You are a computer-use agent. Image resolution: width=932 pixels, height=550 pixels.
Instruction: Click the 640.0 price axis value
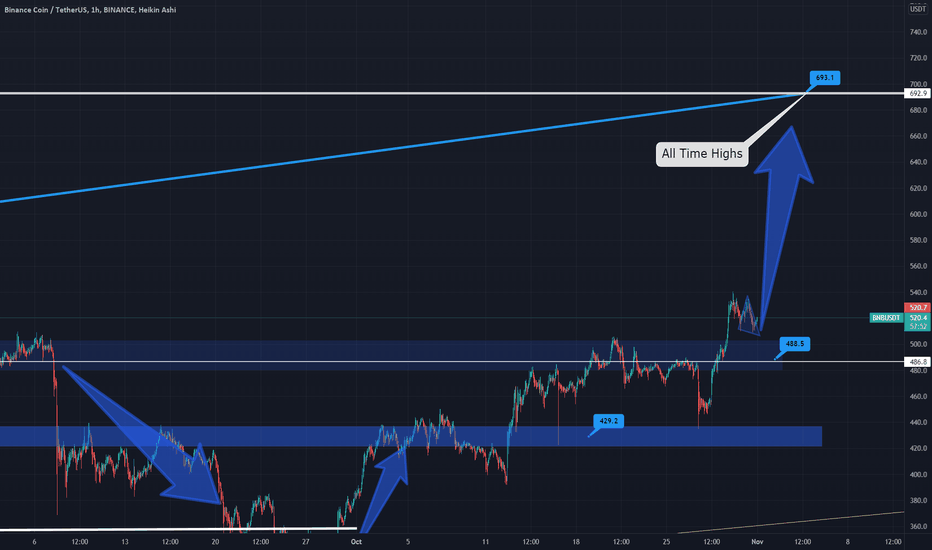coord(918,162)
